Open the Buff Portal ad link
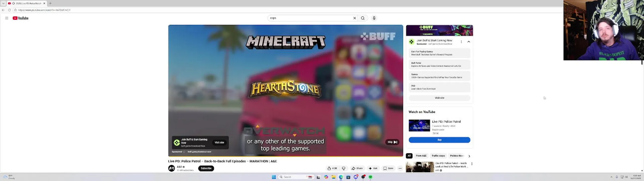 (439, 64)
